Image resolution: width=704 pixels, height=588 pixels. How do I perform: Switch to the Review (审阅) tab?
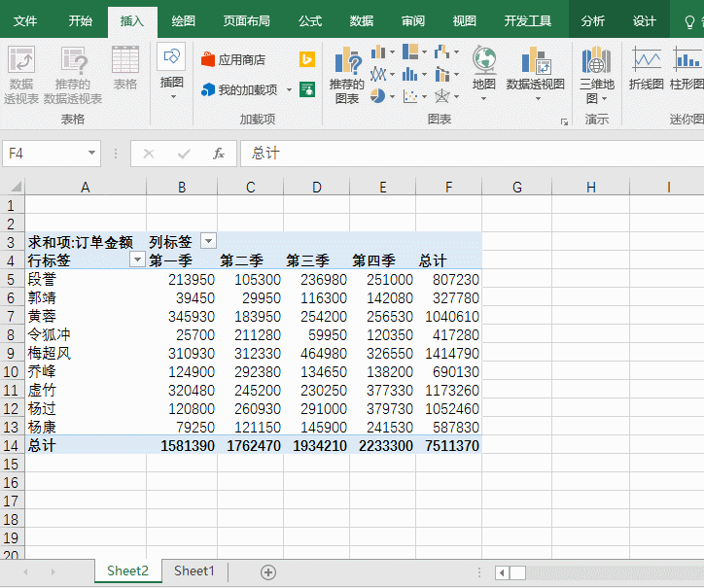413,21
